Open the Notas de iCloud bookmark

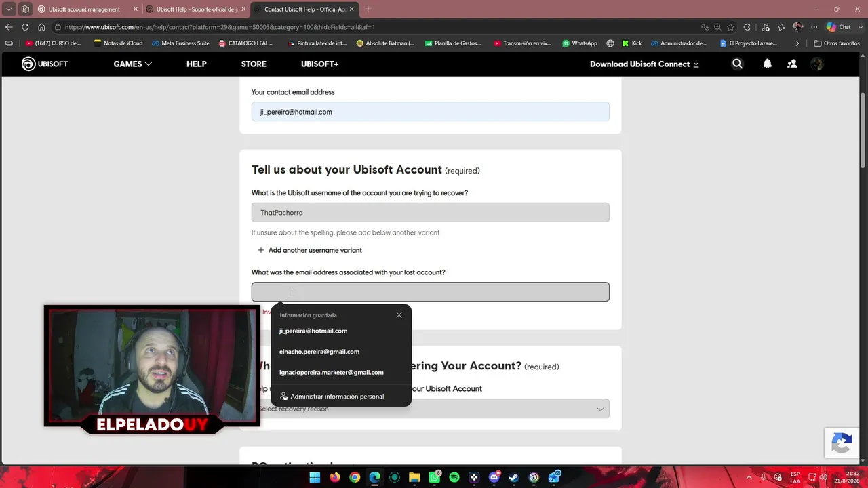click(x=118, y=43)
